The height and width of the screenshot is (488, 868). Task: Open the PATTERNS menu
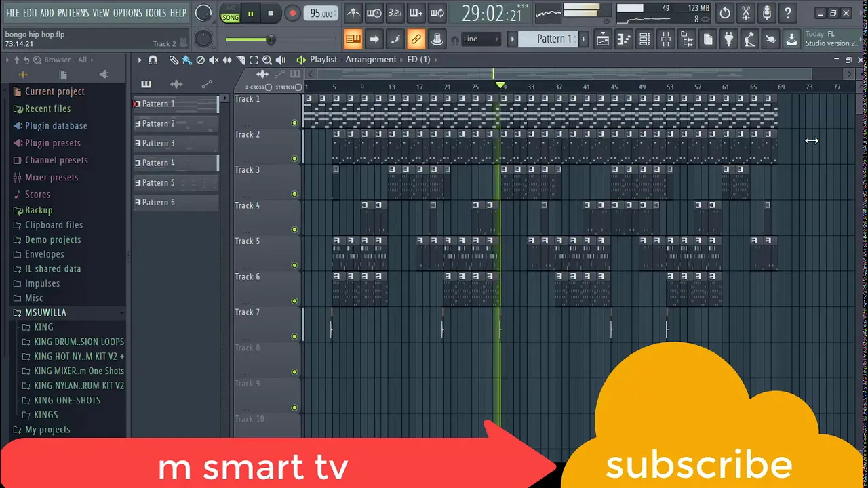(73, 13)
